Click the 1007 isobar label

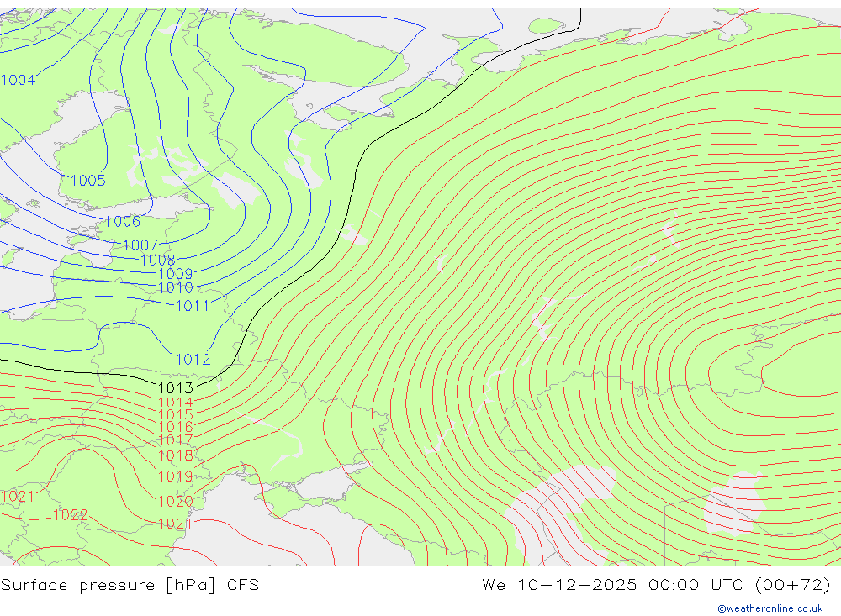click(x=140, y=245)
